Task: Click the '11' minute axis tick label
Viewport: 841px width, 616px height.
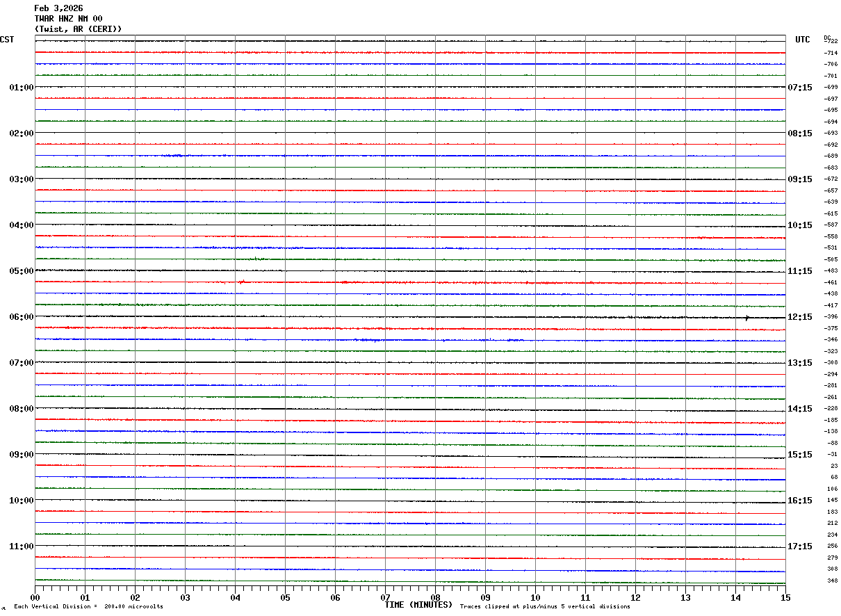Action: coord(585,597)
